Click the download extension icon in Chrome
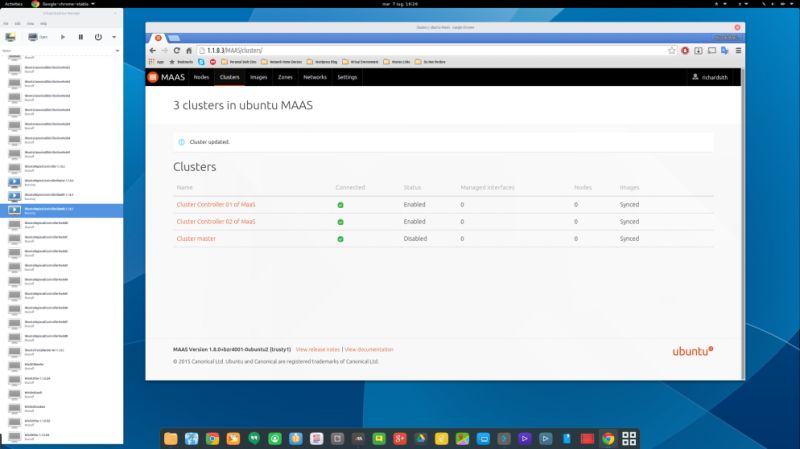 [698, 51]
